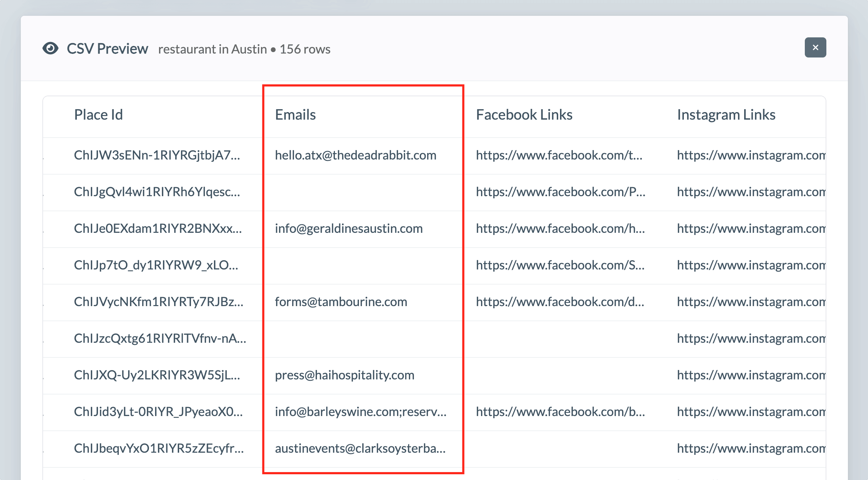The width and height of the screenshot is (868, 480).
Task: Click the eye icon beside CSV Preview
Action: click(x=50, y=48)
